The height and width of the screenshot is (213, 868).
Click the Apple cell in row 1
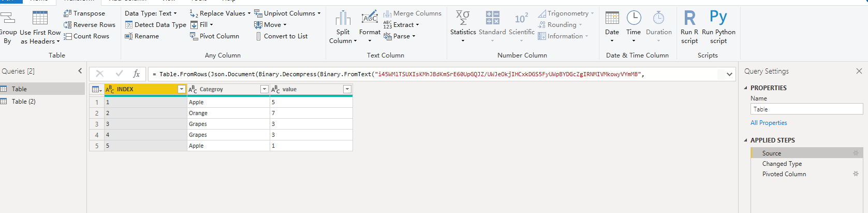228,102
